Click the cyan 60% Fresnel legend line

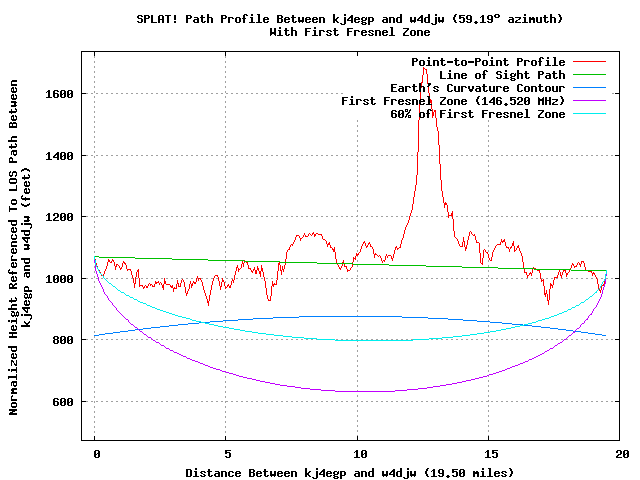pos(590,114)
